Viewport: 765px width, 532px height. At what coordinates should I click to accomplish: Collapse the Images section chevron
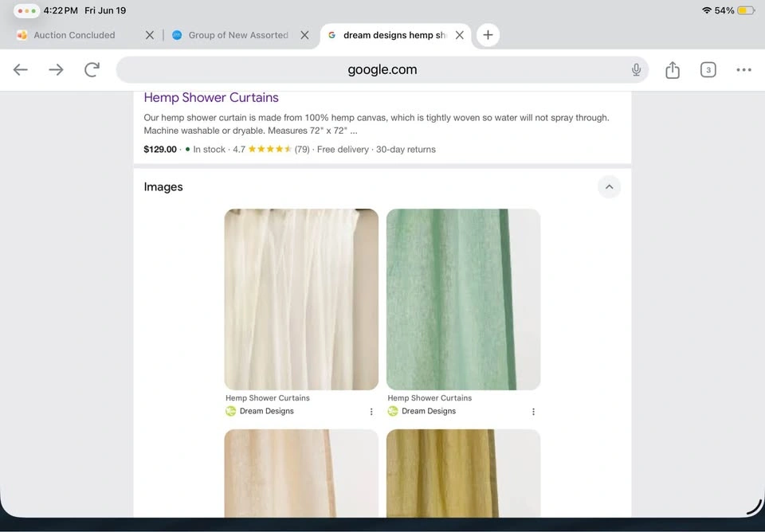(x=609, y=187)
